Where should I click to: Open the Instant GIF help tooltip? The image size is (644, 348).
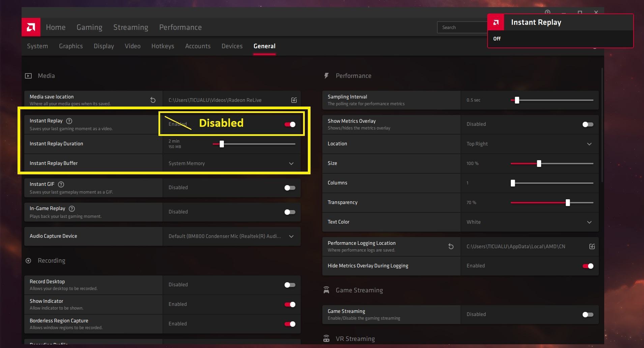(x=61, y=184)
